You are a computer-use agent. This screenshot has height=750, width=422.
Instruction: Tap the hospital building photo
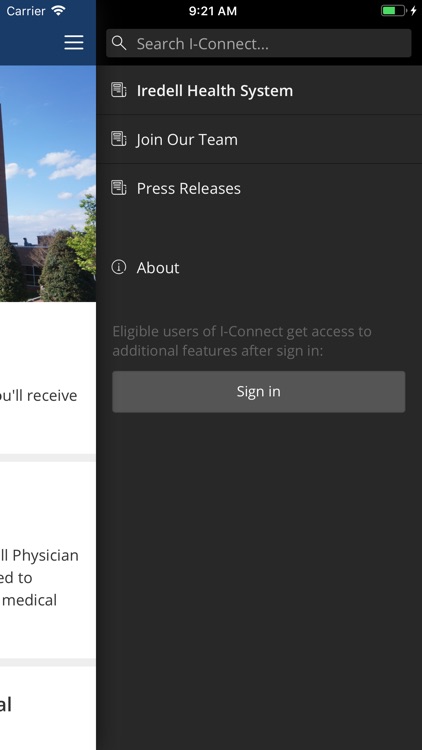48,184
